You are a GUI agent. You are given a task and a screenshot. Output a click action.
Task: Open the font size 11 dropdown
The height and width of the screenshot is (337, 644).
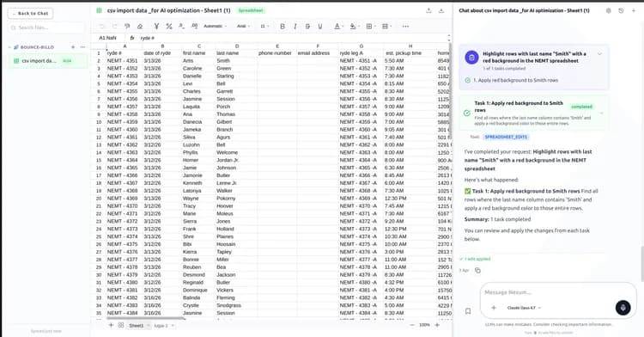(x=264, y=27)
